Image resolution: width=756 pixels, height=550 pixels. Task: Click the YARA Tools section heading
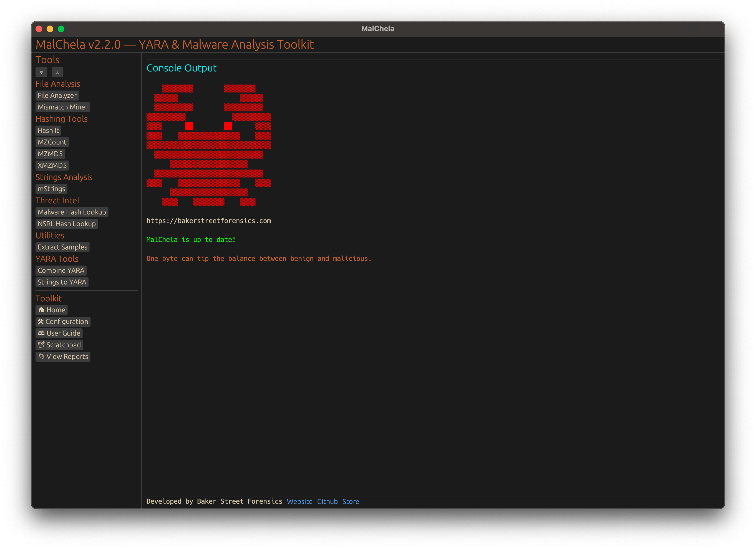point(57,259)
